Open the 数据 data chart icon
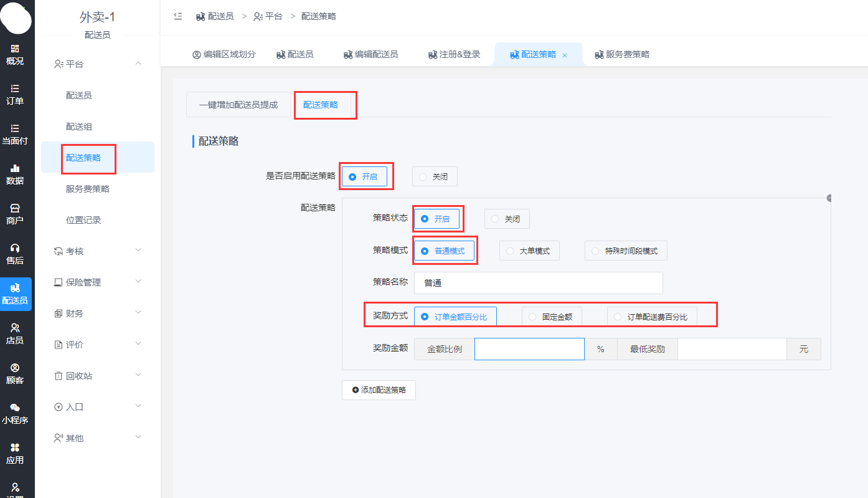Image resolution: width=868 pixels, height=498 pixels. [x=15, y=168]
